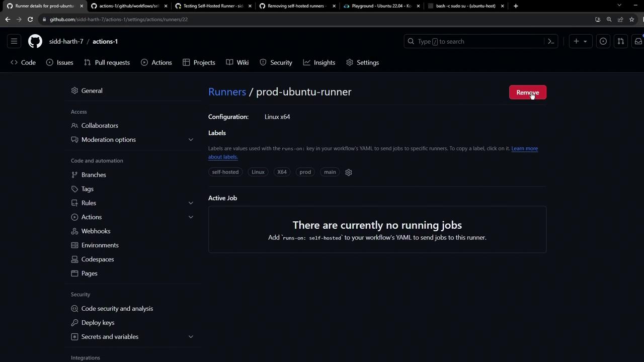Open Environments settings page
This screenshot has height=362, width=644.
coord(132,245)
